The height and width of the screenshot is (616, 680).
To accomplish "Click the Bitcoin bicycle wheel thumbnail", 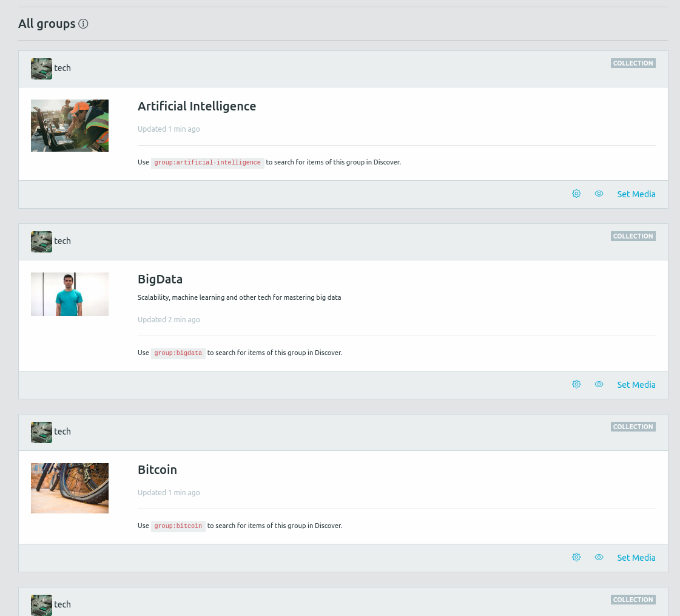I will click(70, 488).
